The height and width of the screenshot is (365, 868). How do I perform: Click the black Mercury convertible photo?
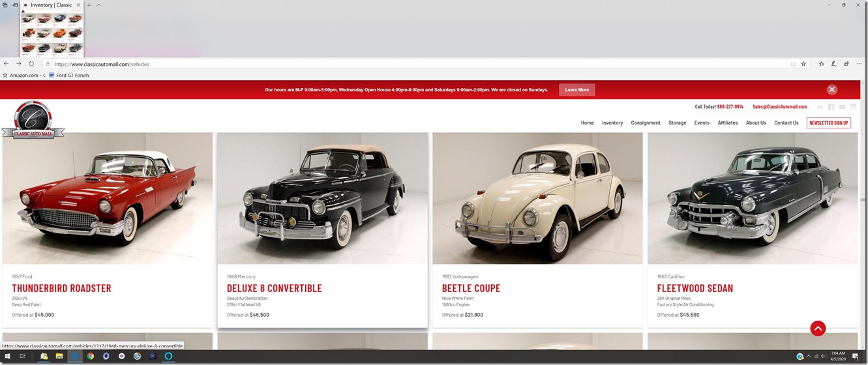(x=322, y=198)
